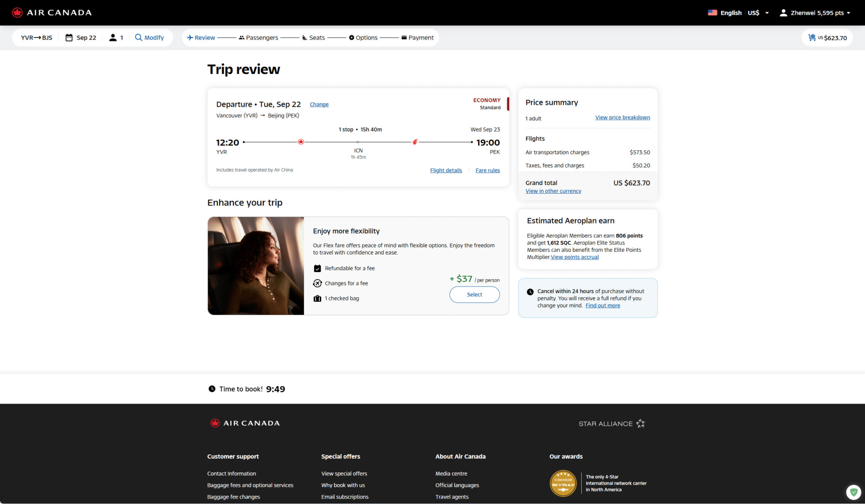The image size is (865, 504).
Task: Click the YVR to BJS route summary
Action: pos(36,38)
